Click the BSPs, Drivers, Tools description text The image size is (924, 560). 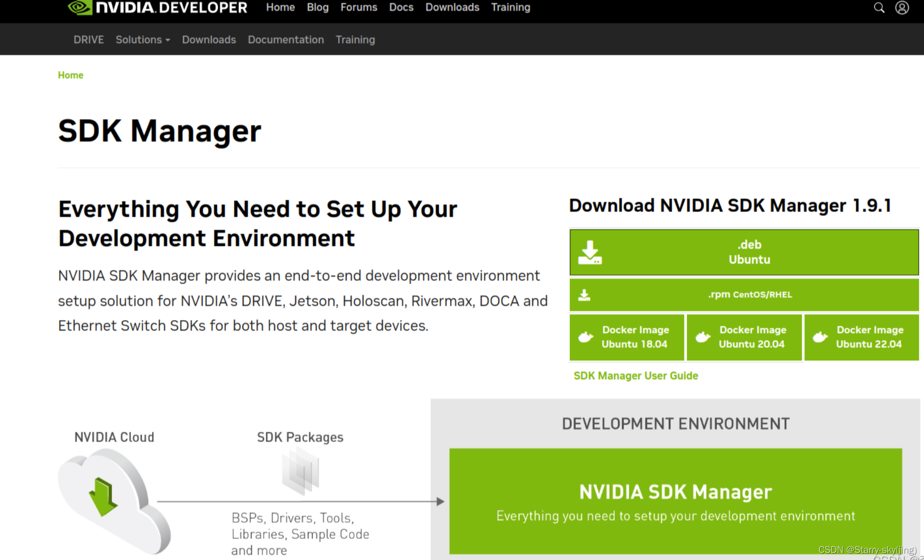[x=300, y=534]
